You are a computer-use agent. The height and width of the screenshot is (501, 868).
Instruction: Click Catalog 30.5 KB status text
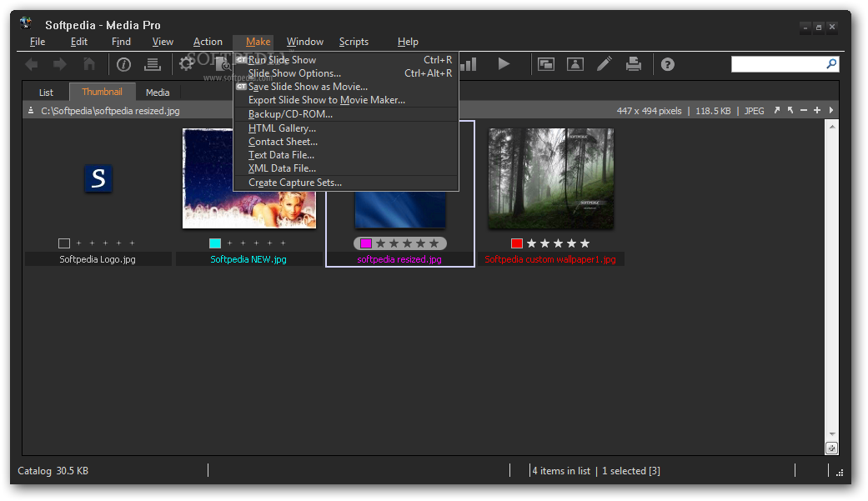[53, 470]
